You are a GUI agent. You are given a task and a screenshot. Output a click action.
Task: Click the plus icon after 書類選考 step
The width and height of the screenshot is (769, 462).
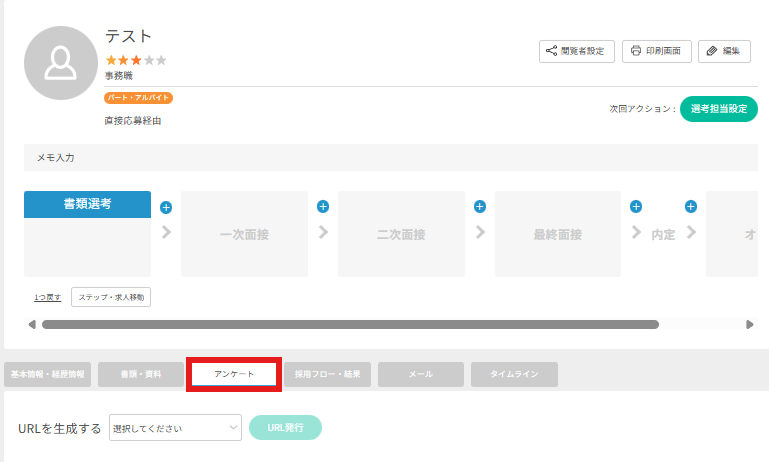[166, 207]
